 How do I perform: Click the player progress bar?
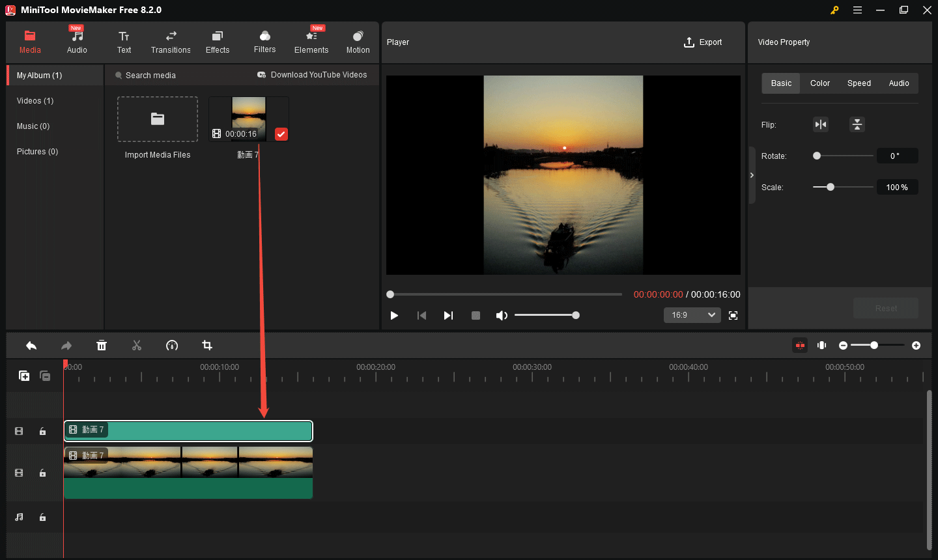pyautogui.click(x=505, y=294)
